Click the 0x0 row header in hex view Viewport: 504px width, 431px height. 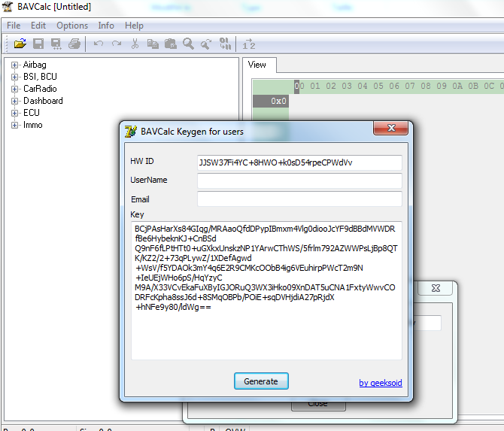pos(271,101)
